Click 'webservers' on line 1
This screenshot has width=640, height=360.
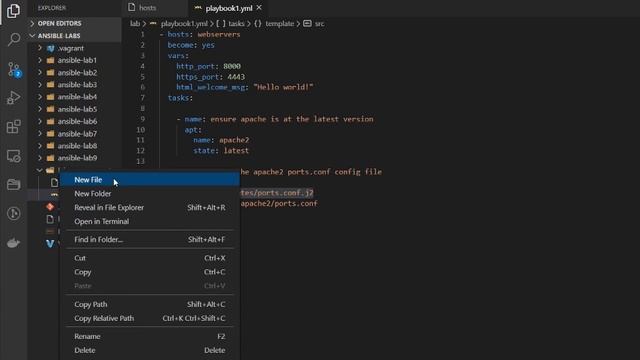219,34
